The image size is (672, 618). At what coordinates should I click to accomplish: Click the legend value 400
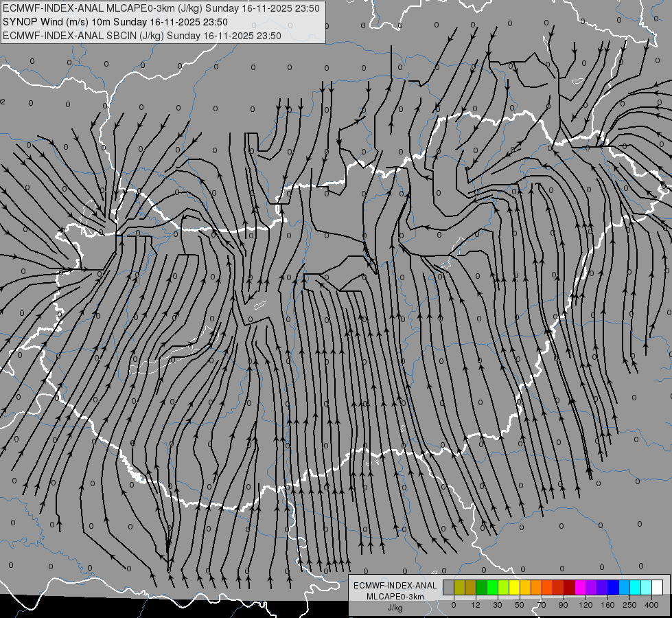point(651,605)
